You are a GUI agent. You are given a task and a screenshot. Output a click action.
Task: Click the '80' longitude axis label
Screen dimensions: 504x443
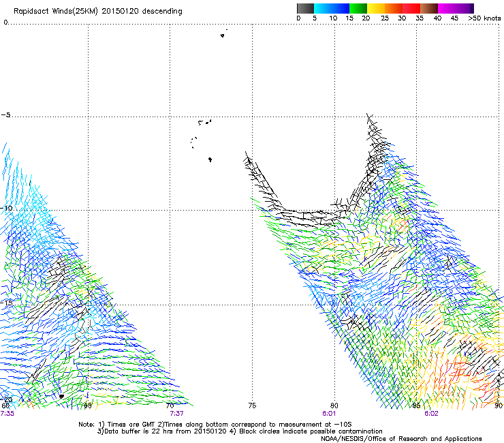334,406
